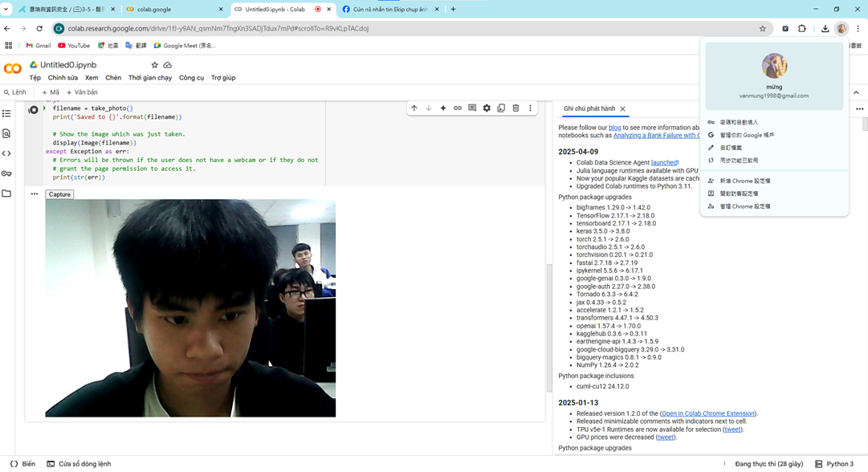Image resolution: width=868 pixels, height=472 pixels.
Task: Delete the cell using trash icon
Action: tap(516, 108)
